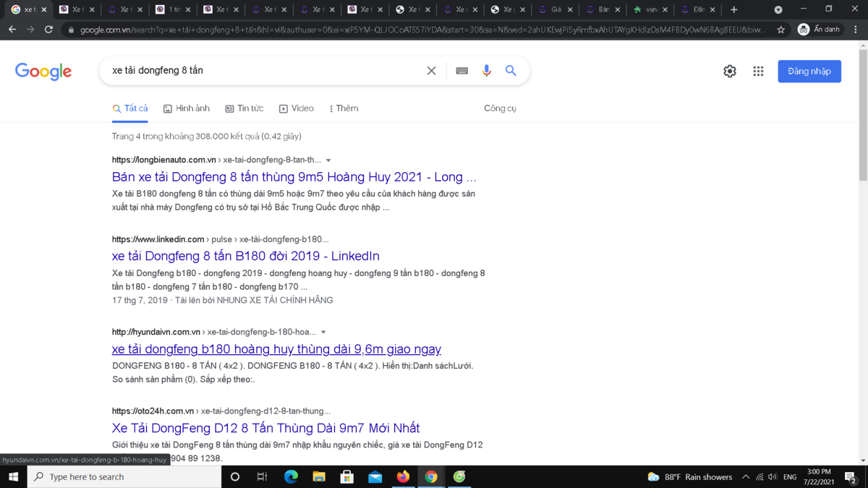The width and height of the screenshot is (868, 488).
Task: Open weather widget showing 88°F Rain showers
Action: [x=689, y=476]
